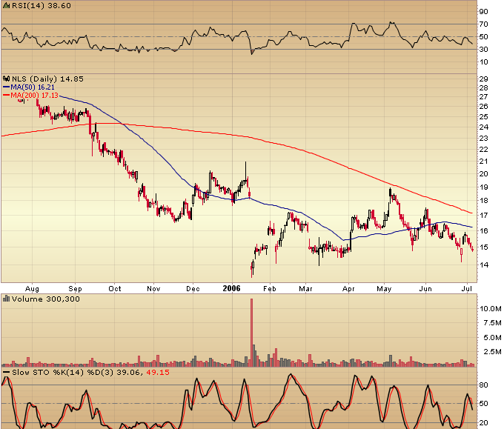Click the Nov month label
This screenshot has width=504, height=429.
tap(153, 288)
